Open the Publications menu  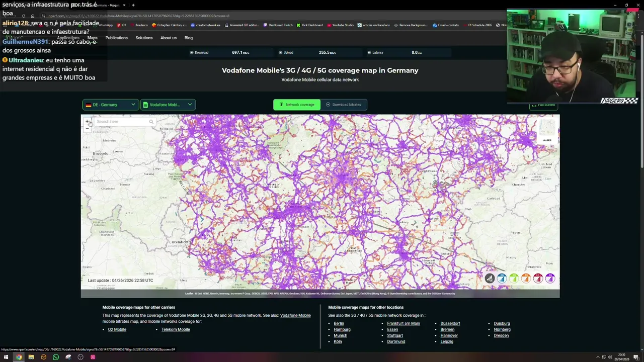pos(116,38)
